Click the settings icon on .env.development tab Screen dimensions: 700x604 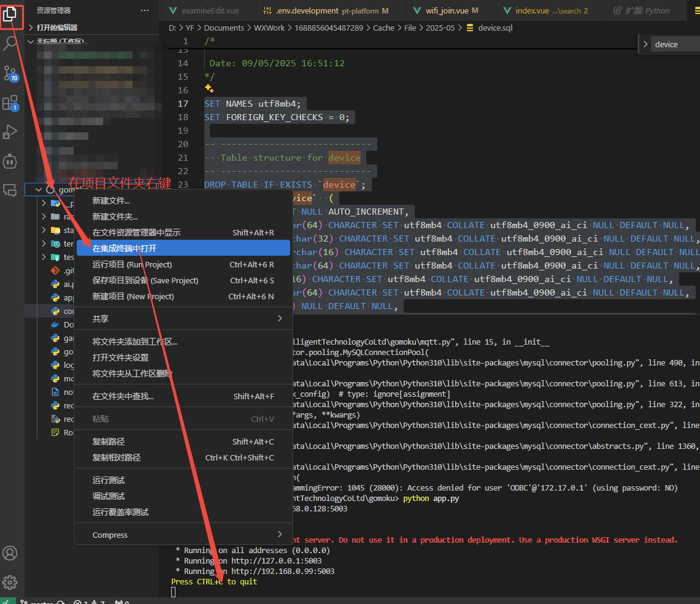[x=267, y=10]
